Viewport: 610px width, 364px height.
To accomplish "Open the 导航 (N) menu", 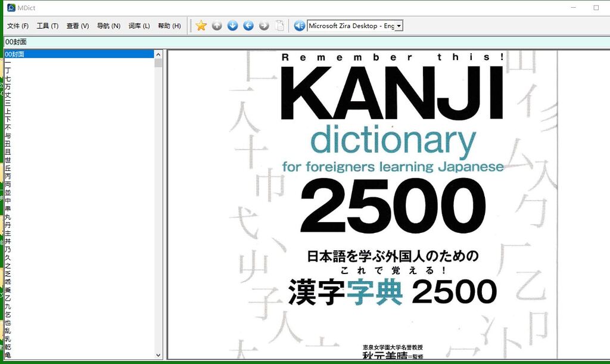I will click(108, 26).
